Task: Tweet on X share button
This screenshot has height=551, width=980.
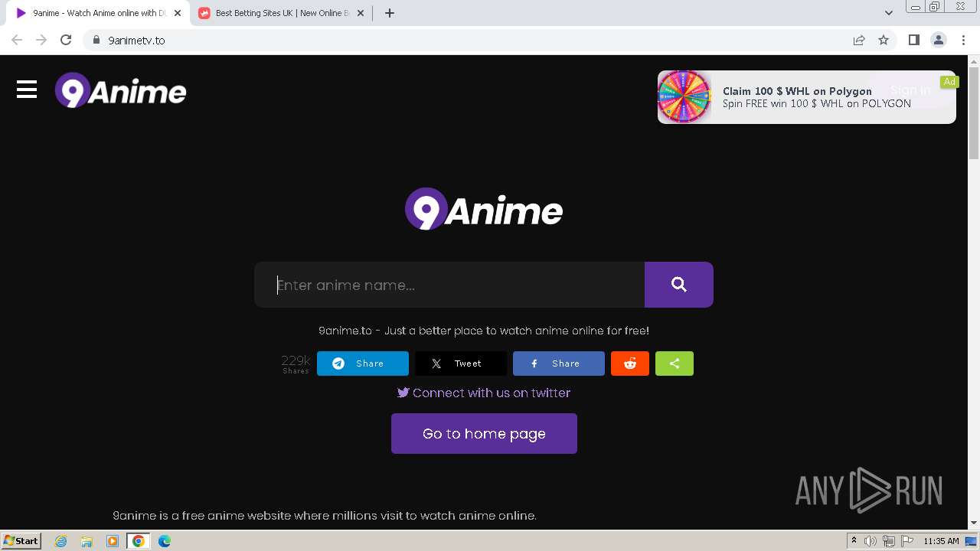Action: (x=461, y=364)
